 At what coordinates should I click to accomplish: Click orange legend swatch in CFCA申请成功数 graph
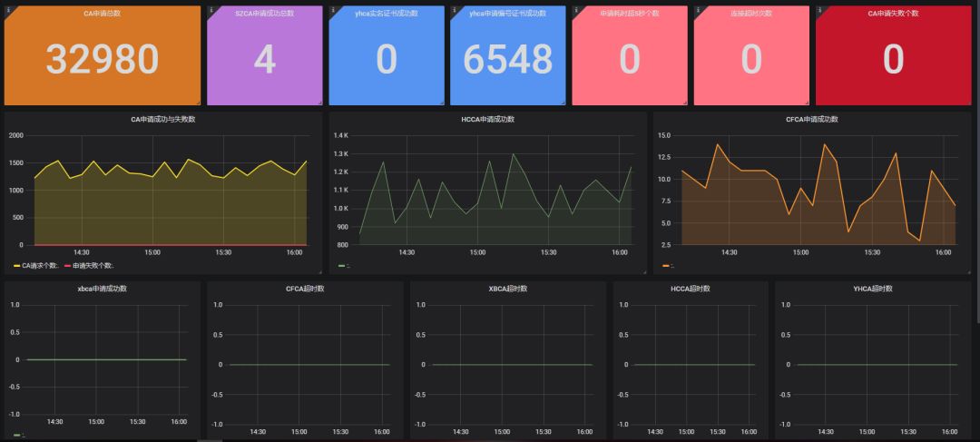click(666, 266)
